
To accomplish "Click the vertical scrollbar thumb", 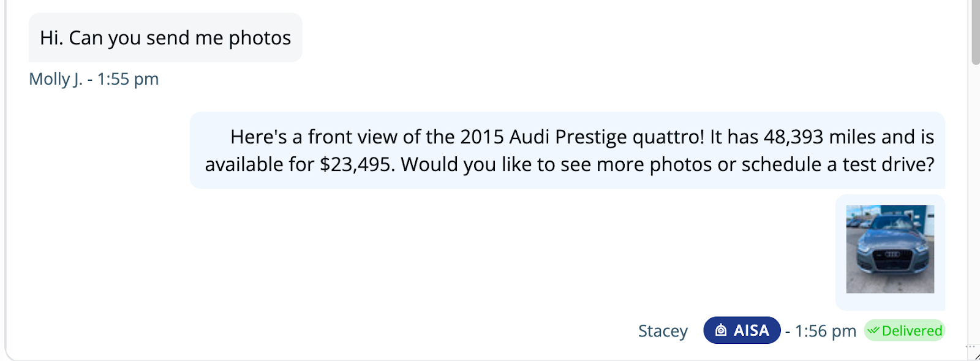I will click(x=975, y=31).
